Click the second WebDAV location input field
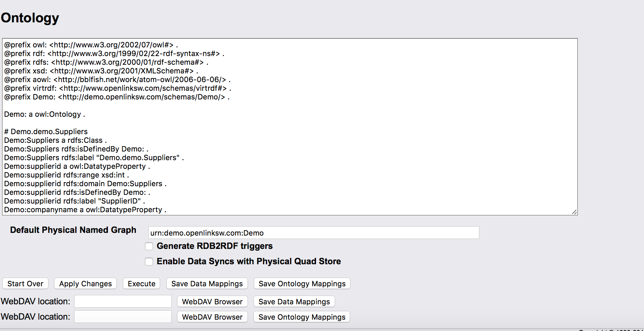Screen dimensions: 644x331 point(123,316)
